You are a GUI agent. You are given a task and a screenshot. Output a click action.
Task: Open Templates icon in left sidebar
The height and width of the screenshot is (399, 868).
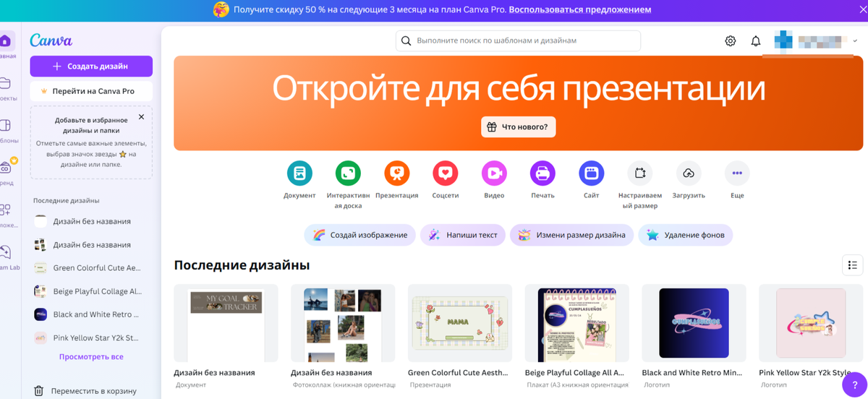pyautogui.click(x=5, y=126)
